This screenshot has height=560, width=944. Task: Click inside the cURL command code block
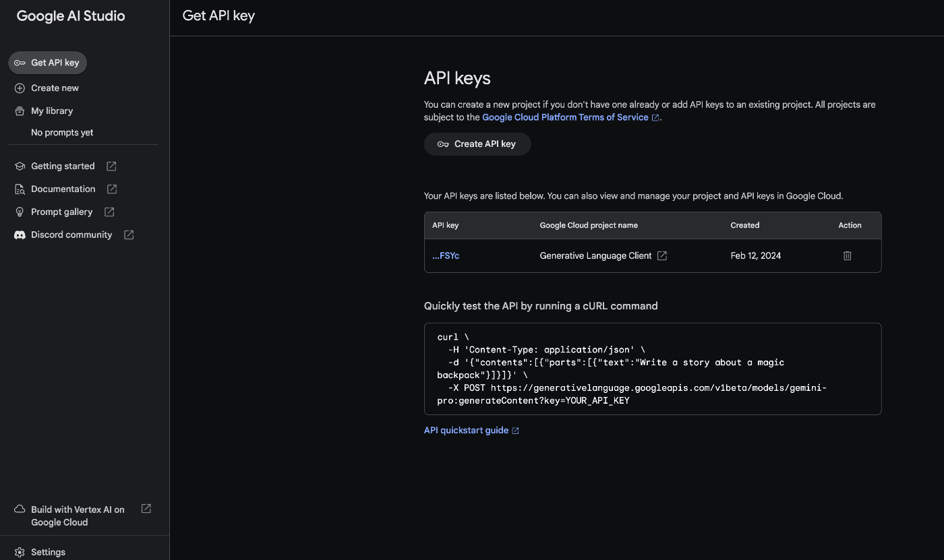[653, 369]
